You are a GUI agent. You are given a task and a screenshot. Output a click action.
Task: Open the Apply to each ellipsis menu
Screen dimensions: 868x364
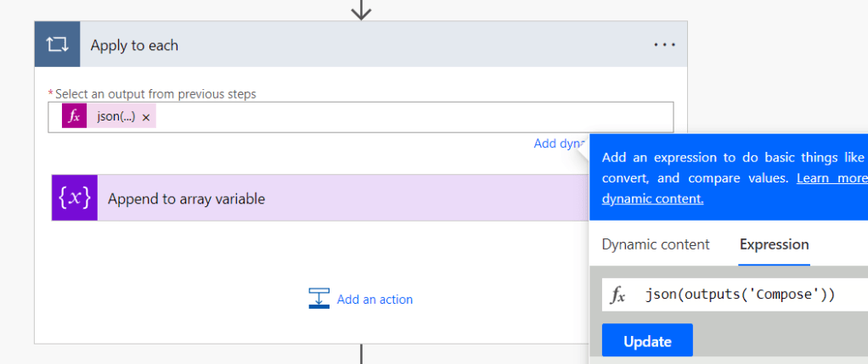tap(664, 45)
